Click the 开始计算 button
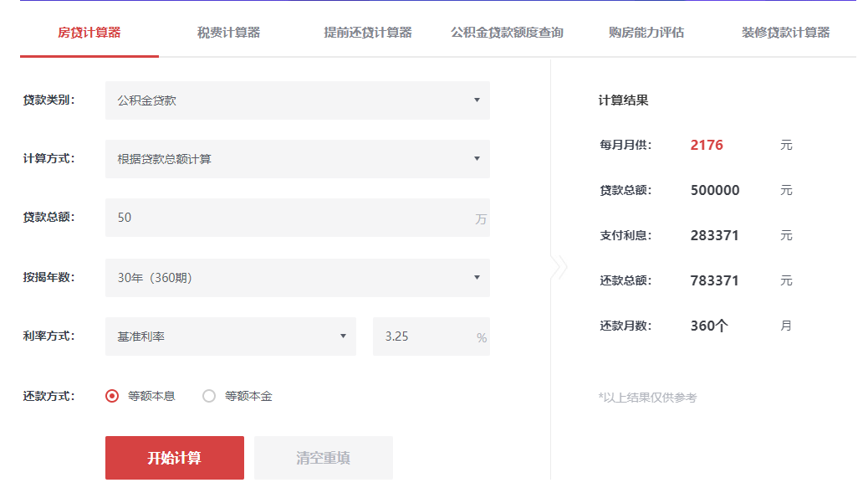Viewport: 868px width, 493px height. click(x=175, y=458)
